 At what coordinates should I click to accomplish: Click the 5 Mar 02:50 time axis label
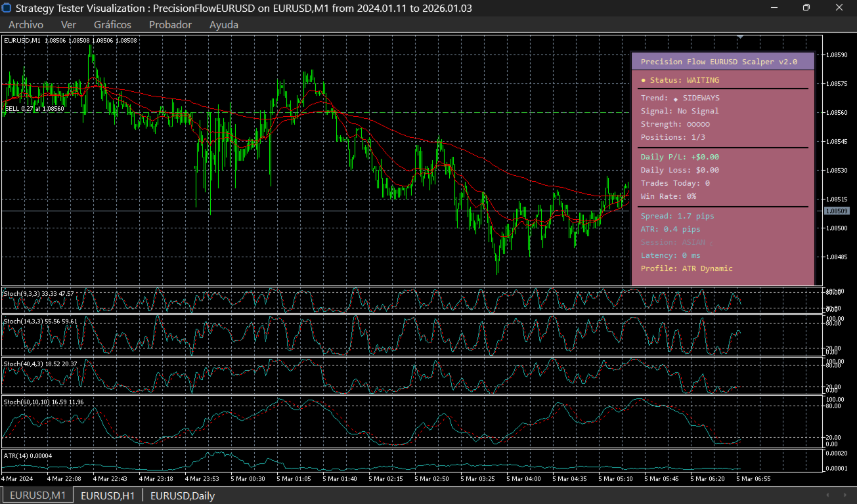click(432, 479)
